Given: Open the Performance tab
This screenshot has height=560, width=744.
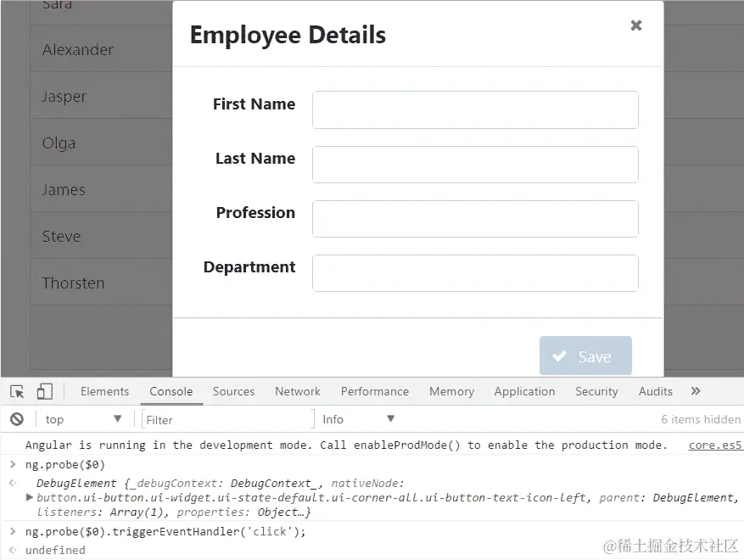Looking at the screenshot, I should [x=374, y=391].
